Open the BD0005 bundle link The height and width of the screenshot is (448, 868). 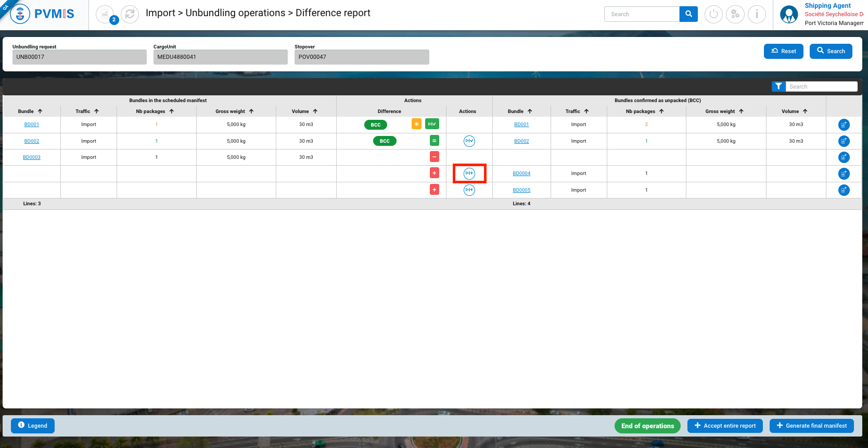[x=521, y=190]
